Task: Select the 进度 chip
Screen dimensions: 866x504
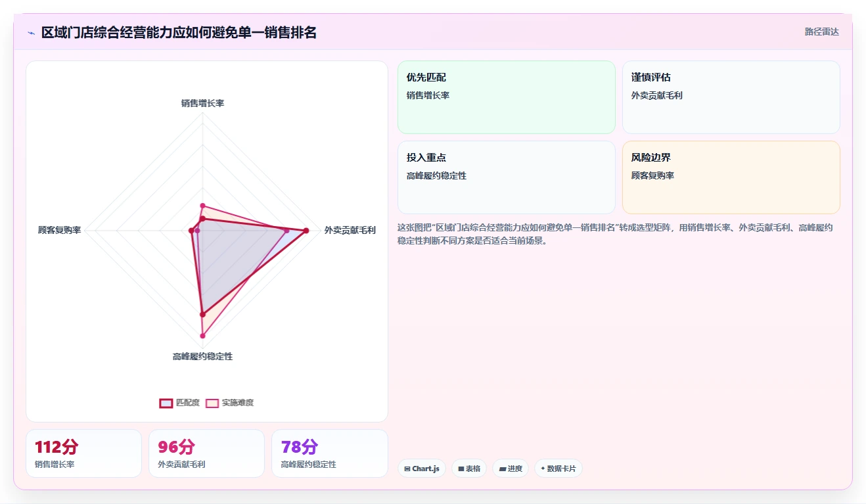Action: point(511,469)
